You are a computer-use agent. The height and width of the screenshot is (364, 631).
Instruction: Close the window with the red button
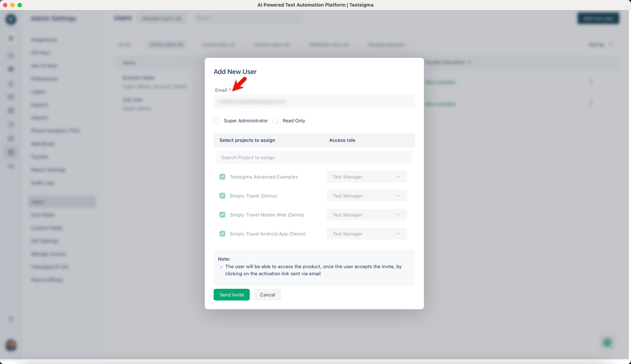coord(5,5)
